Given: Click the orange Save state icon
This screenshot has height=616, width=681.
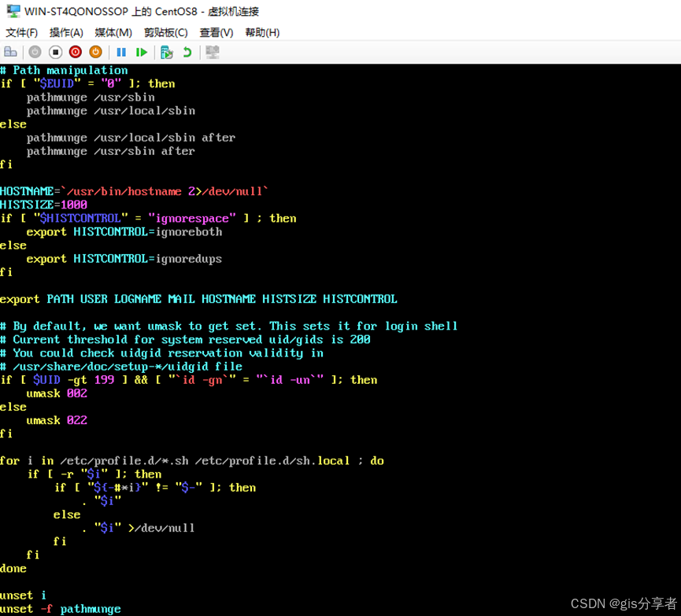Looking at the screenshot, I should tap(95, 52).
